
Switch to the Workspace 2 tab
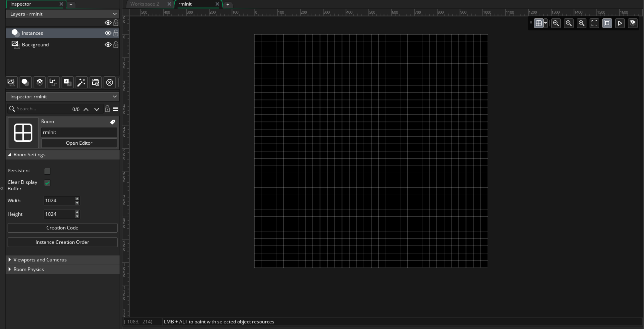point(145,4)
